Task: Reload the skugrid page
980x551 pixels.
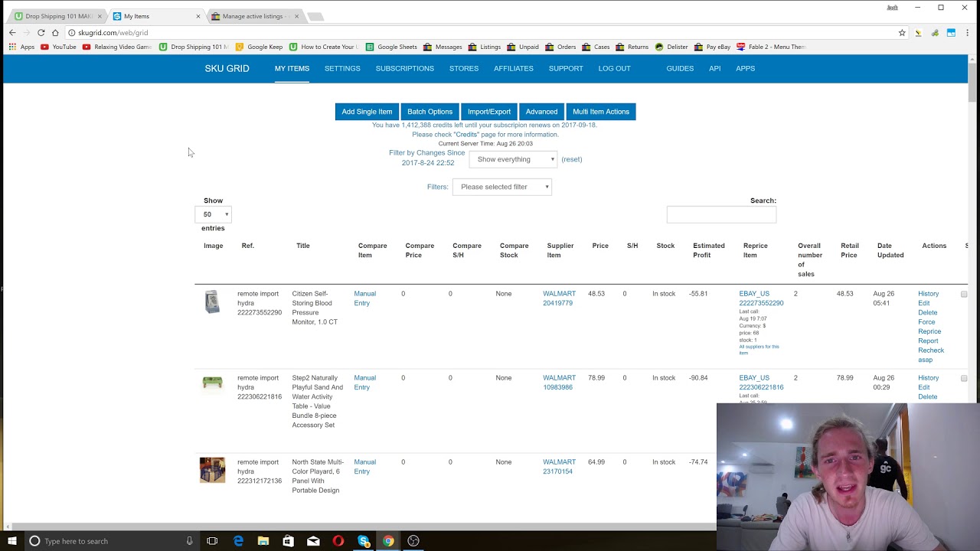Action: 41,33
